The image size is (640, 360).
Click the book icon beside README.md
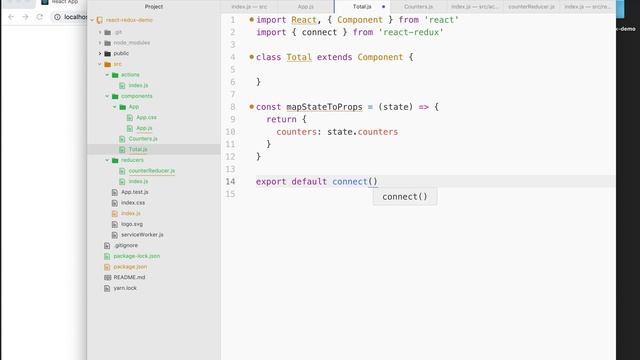click(x=107, y=278)
